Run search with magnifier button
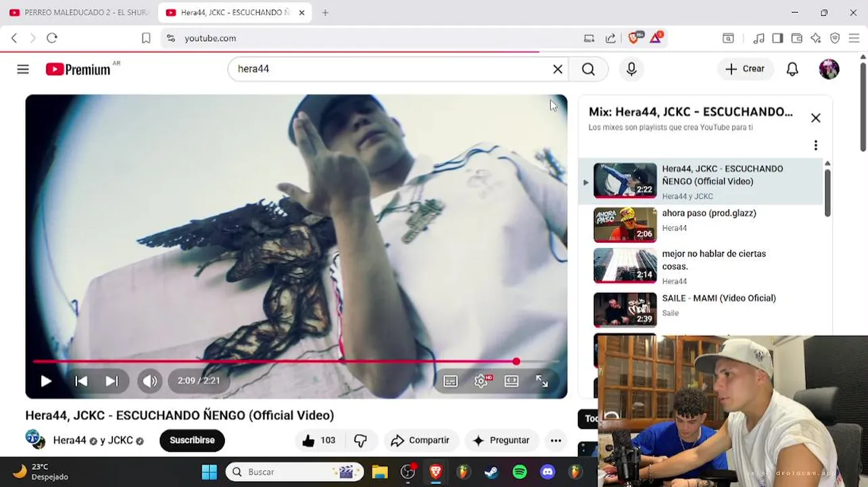Screen dimensions: 868x487 click(588, 69)
